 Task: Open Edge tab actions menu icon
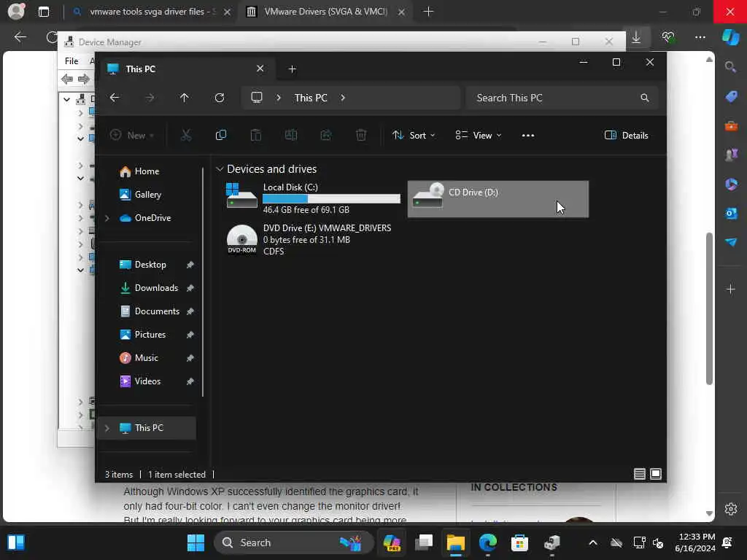point(44,12)
